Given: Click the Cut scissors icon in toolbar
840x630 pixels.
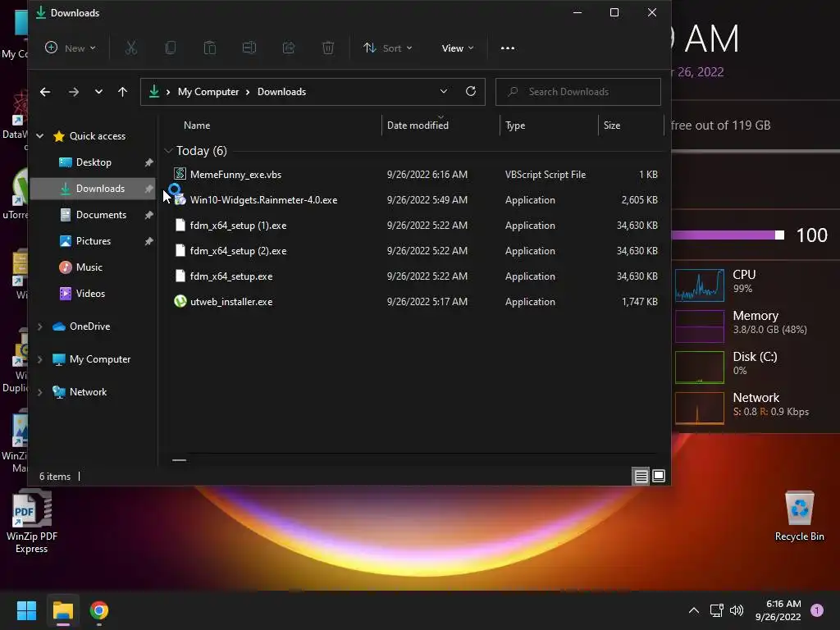Looking at the screenshot, I should tap(131, 48).
